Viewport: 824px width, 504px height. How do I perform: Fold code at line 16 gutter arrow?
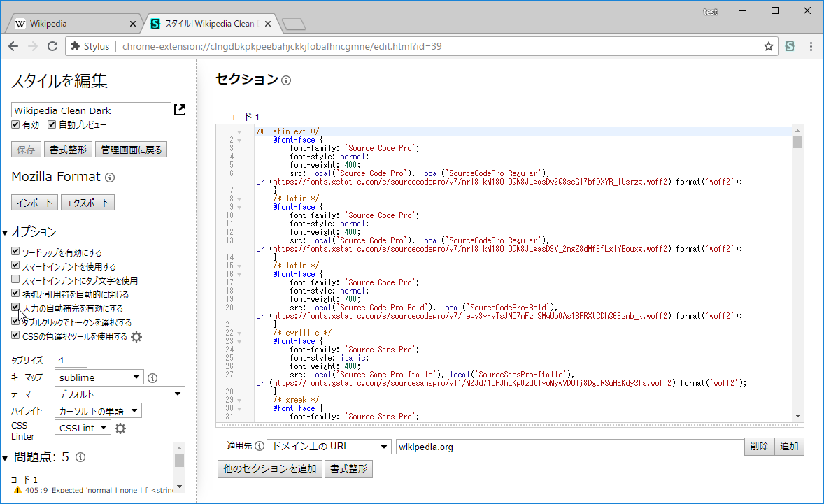240,275
